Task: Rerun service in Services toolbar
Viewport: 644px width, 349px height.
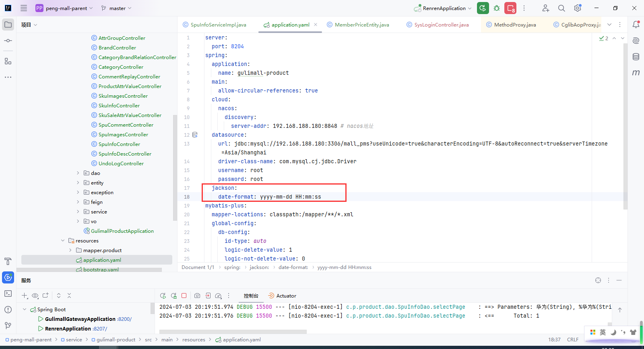Action: click(x=163, y=296)
